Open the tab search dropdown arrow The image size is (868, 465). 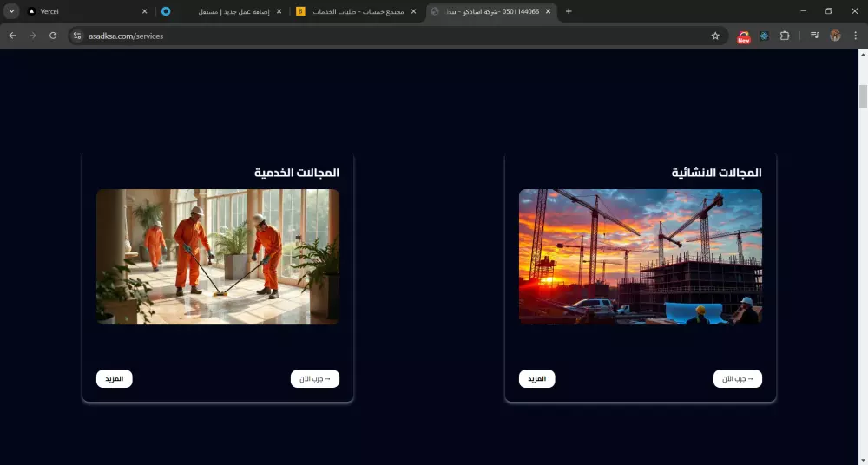[x=11, y=11]
